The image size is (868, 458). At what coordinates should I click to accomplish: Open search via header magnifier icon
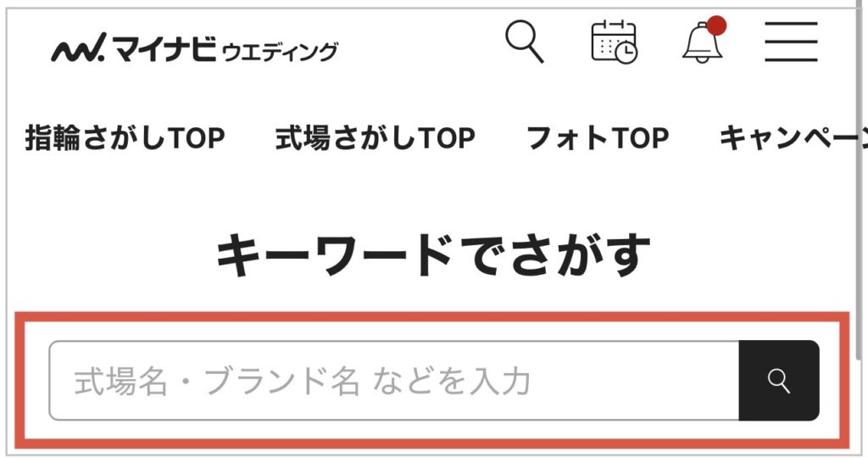pyautogui.click(x=524, y=42)
